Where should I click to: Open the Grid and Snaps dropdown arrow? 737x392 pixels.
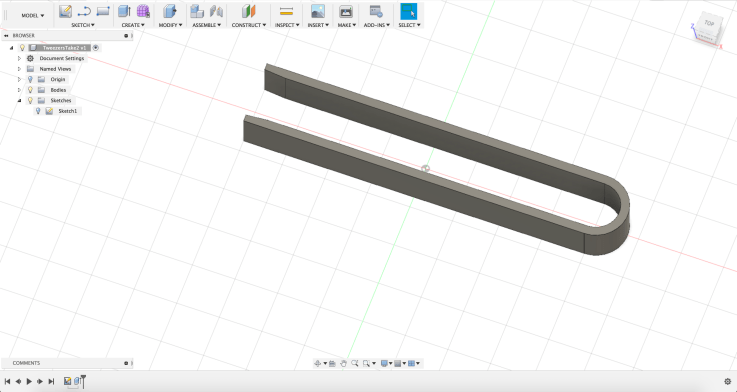pos(404,363)
